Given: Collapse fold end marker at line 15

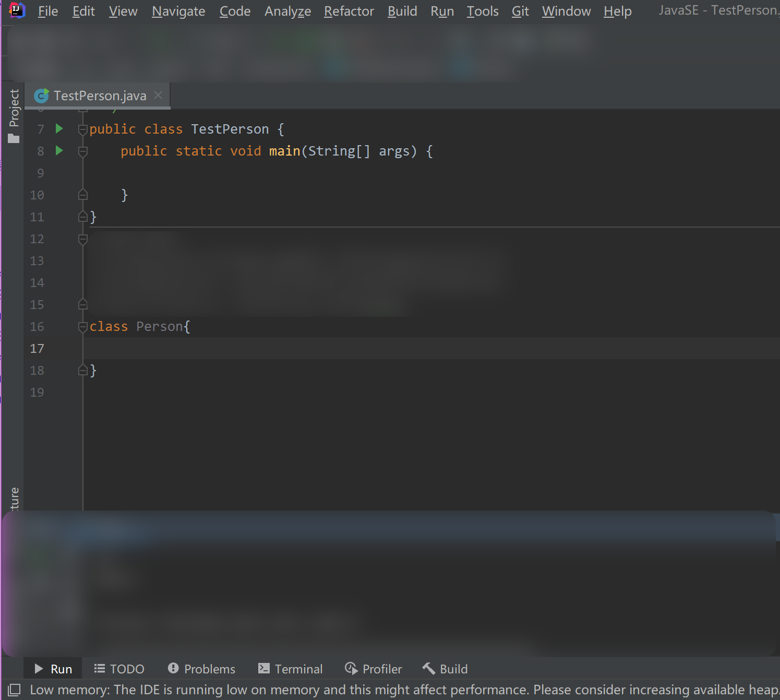Looking at the screenshot, I should tap(82, 304).
